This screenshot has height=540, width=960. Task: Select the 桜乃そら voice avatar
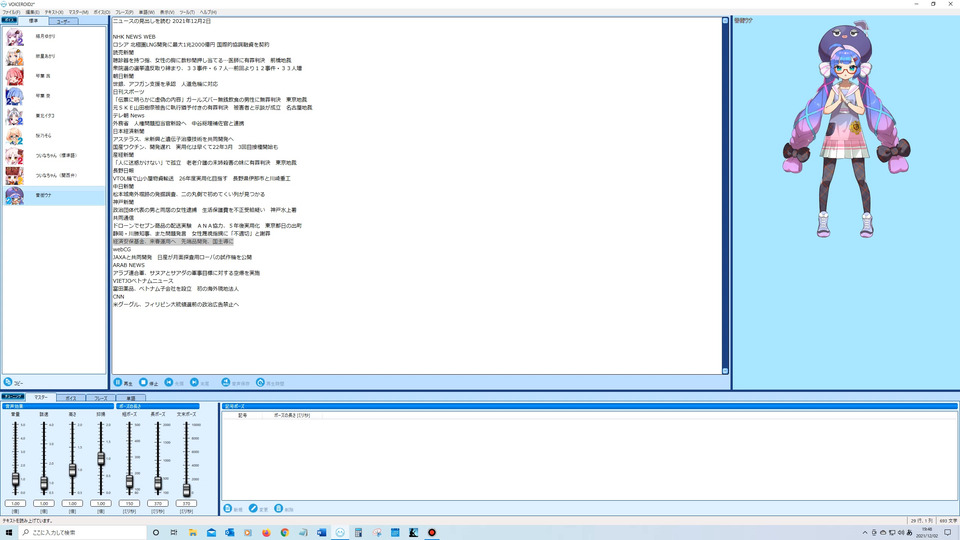click(15, 136)
